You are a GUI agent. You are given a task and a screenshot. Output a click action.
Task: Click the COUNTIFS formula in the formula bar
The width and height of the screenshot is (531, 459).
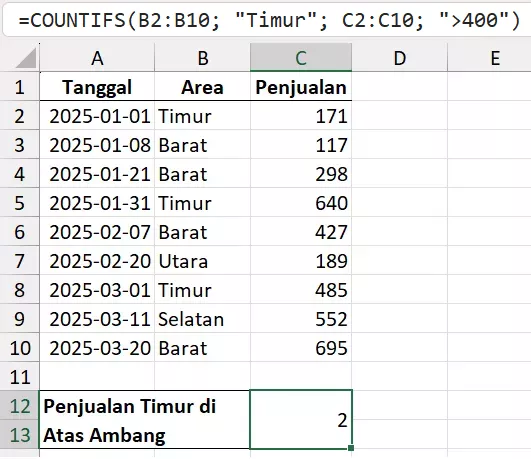click(269, 20)
